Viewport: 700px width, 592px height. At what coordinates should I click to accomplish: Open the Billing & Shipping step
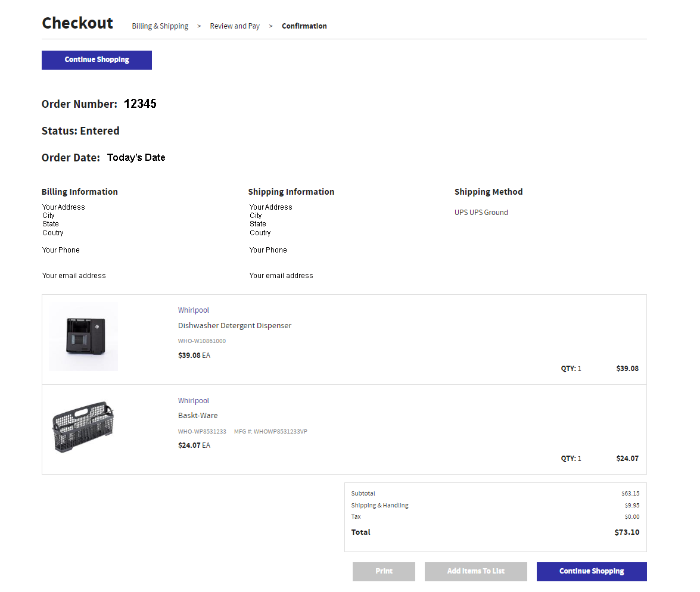160,26
